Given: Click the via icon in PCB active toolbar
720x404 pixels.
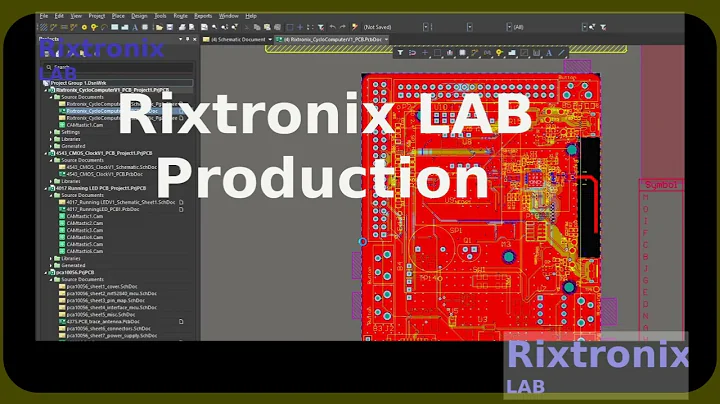Looking at the screenshot, I should [x=499, y=53].
